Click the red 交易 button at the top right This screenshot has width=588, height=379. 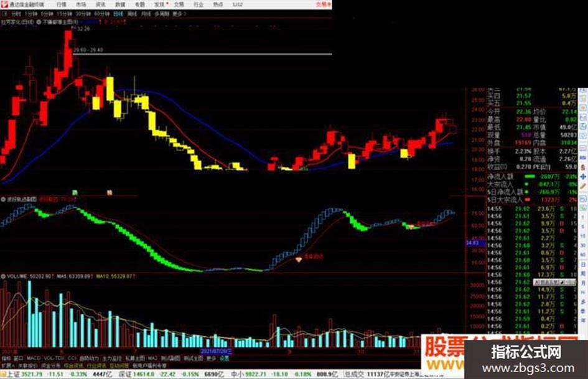tap(324, 4)
